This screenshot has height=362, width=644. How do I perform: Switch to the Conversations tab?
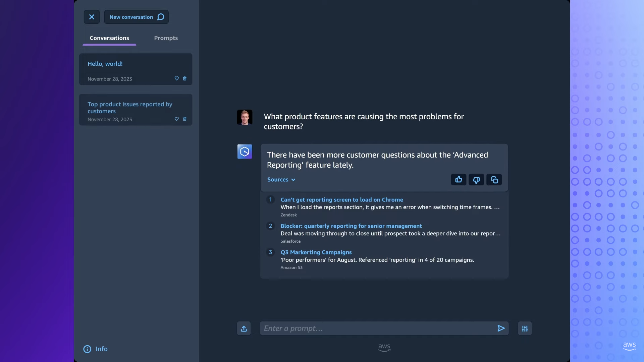[109, 38]
